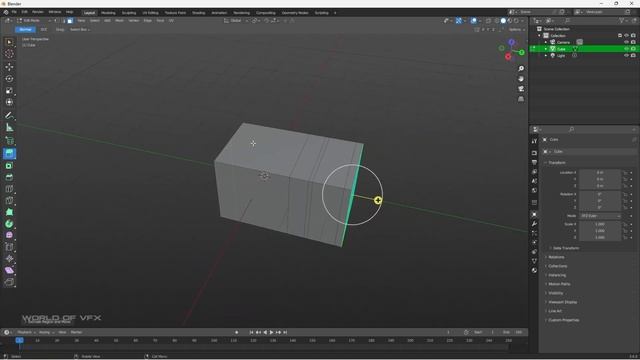
Task: Select the Select Box tool in toolbar
Action: pyautogui.click(x=9, y=42)
